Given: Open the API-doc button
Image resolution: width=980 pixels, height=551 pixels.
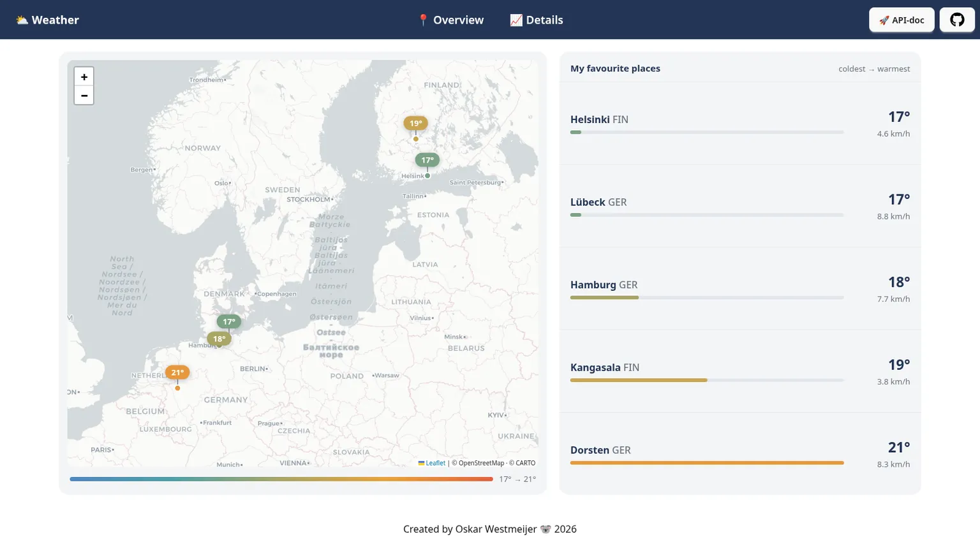Looking at the screenshot, I should tap(902, 20).
